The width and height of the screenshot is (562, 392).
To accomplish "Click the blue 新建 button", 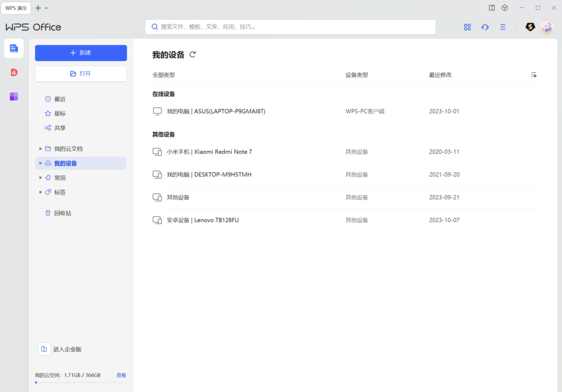I will [81, 53].
